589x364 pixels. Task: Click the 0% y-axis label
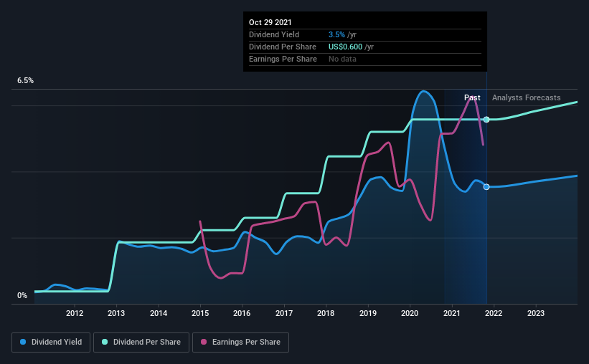pyautogui.click(x=22, y=296)
